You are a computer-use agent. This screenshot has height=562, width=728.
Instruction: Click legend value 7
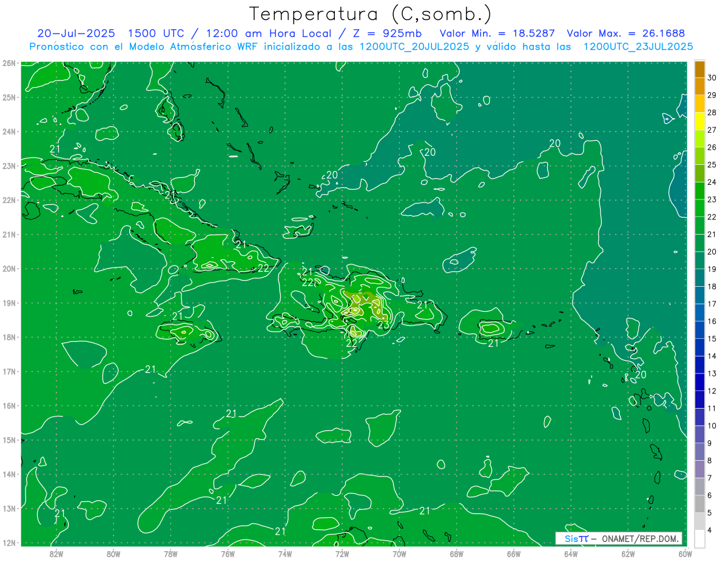coord(710,478)
